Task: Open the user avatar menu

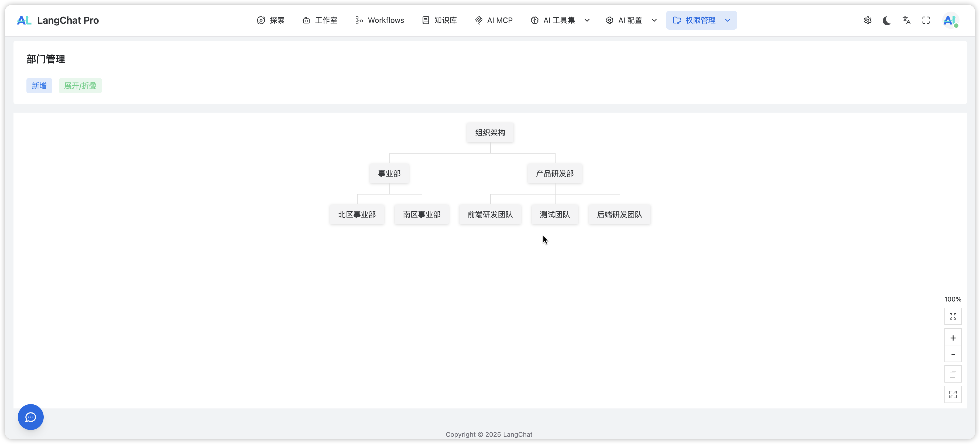Action: tap(950, 20)
